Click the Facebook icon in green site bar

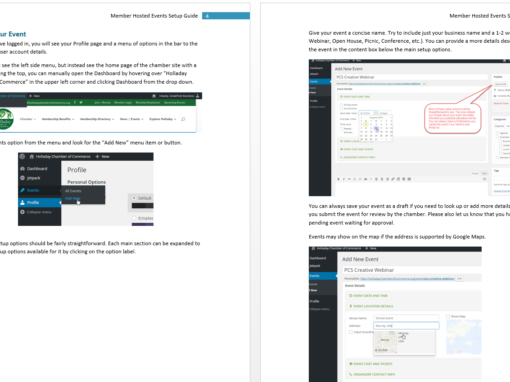pos(75,102)
